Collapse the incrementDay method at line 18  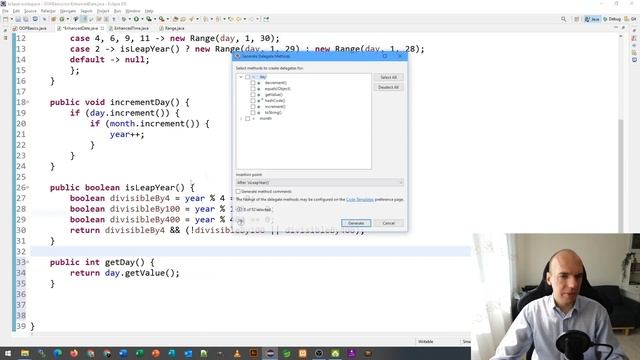28,102
